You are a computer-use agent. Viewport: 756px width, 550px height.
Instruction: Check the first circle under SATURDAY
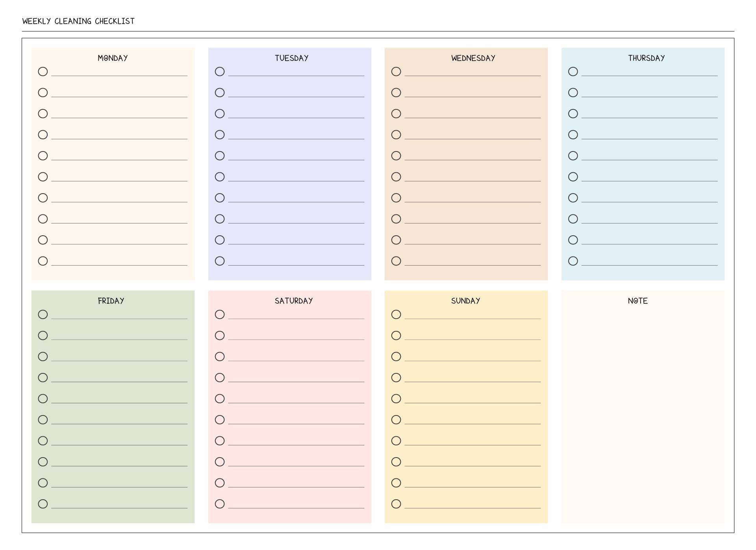click(x=220, y=315)
